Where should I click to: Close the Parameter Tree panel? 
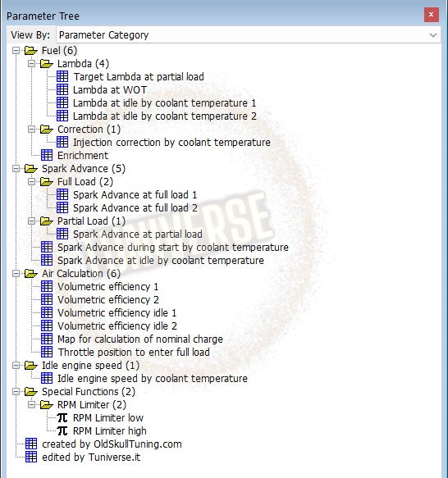click(x=432, y=15)
